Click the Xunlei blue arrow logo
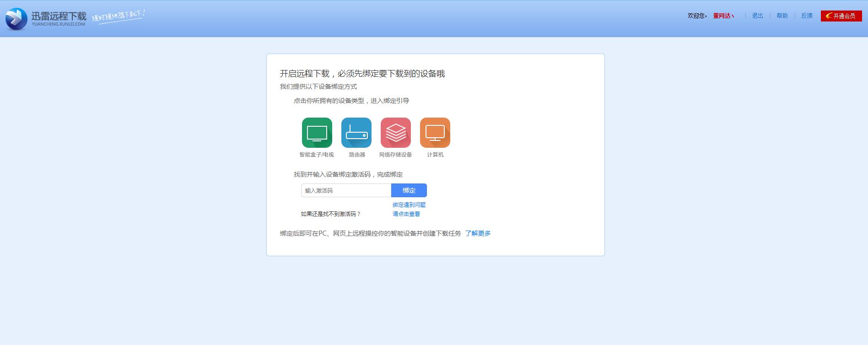 16,19
